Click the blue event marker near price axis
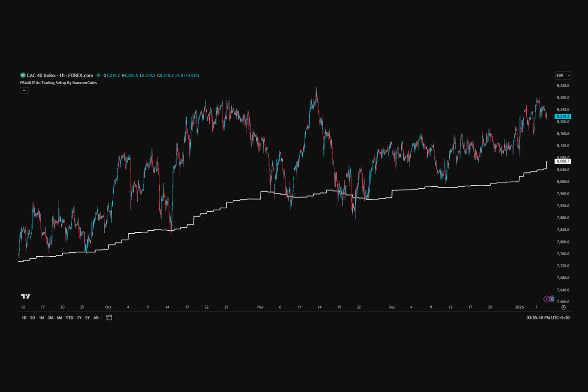588x392 pixels. [x=553, y=299]
